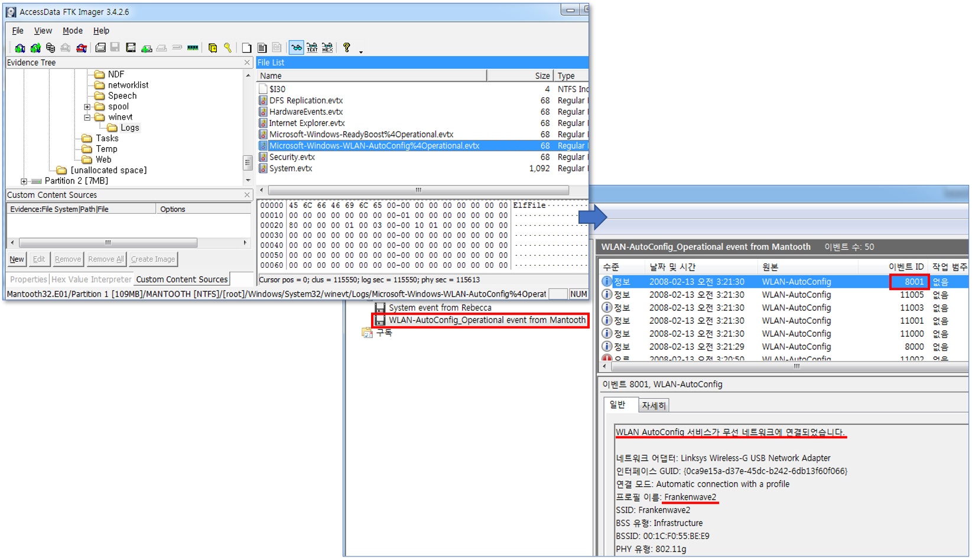Sort File List by Name column
The image size is (972, 560).
click(x=372, y=76)
